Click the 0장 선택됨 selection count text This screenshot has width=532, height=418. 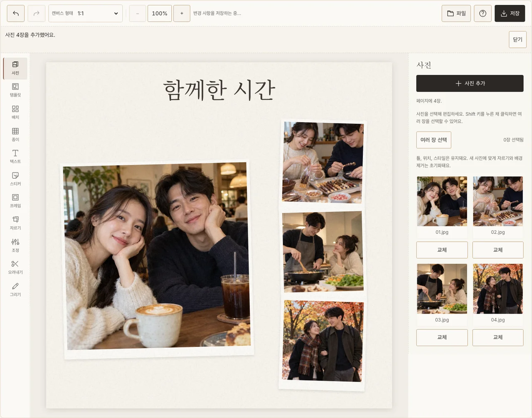pyautogui.click(x=513, y=140)
